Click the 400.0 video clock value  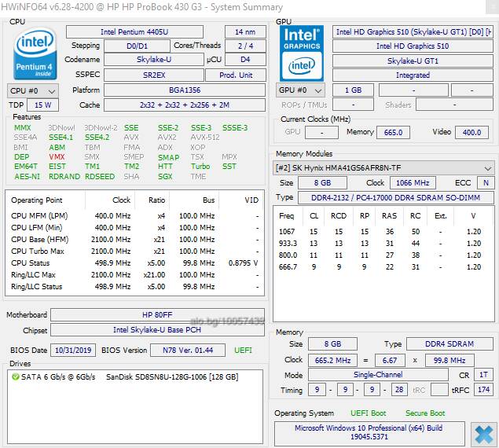tap(472, 133)
